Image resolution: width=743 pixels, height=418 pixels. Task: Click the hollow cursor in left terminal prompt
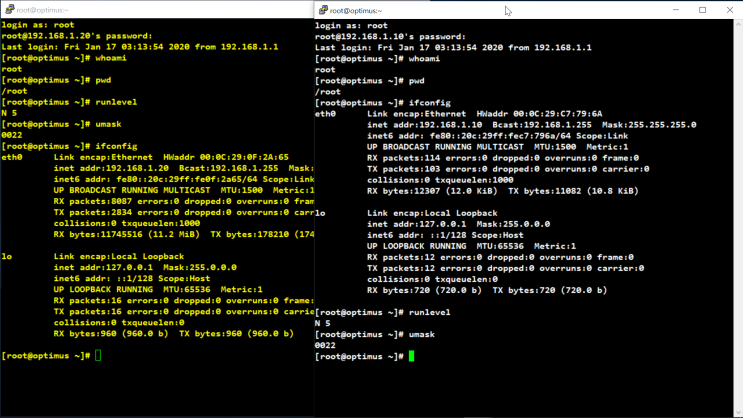pos(98,355)
